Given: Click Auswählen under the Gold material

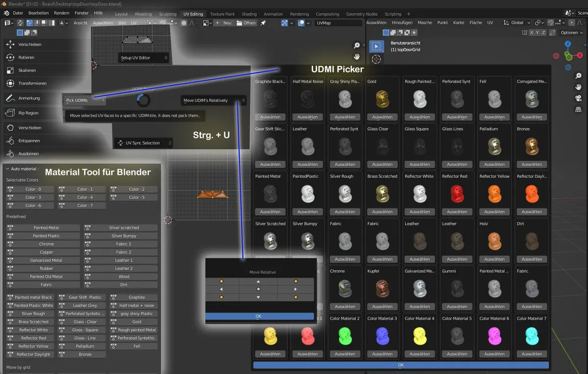Looking at the screenshot, I should (x=382, y=117).
